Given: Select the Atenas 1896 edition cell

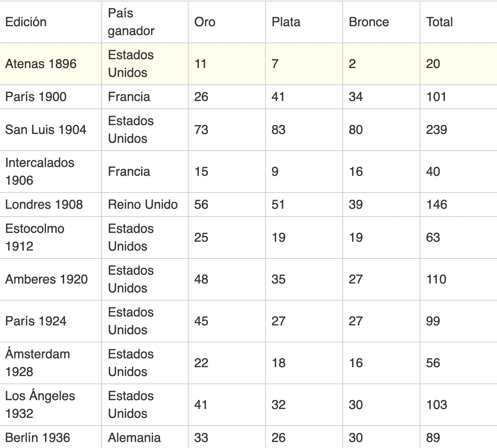Looking at the screenshot, I should 51,64.
